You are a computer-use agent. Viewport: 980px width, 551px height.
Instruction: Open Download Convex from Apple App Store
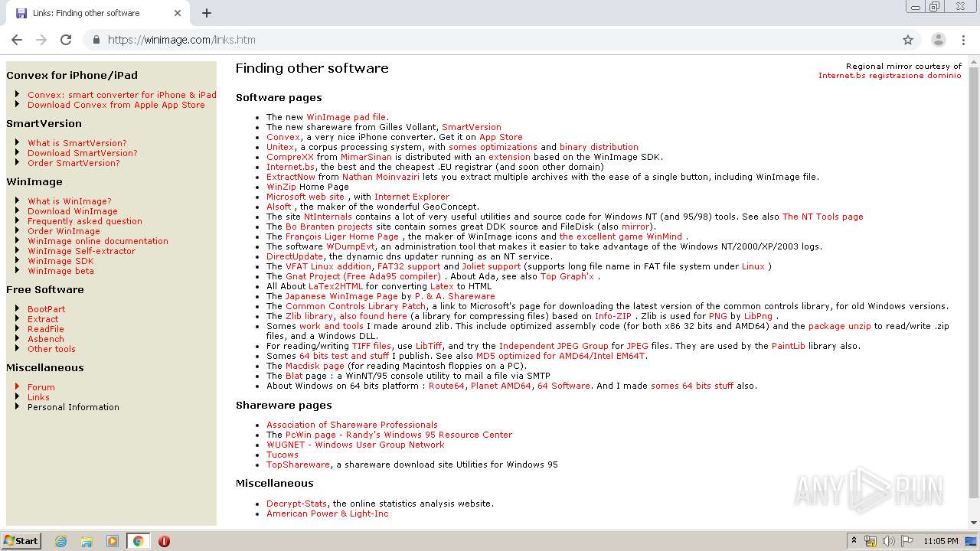click(x=116, y=105)
